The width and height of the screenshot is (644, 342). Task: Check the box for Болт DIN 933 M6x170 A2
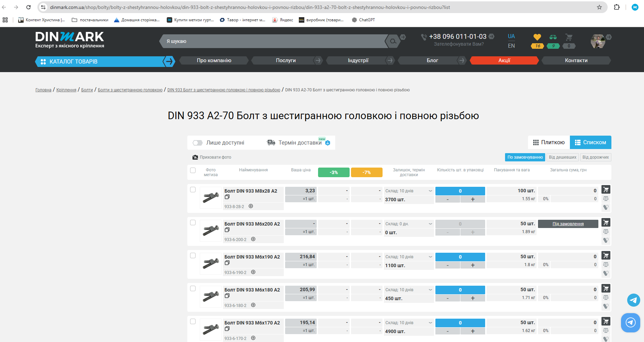tap(193, 321)
